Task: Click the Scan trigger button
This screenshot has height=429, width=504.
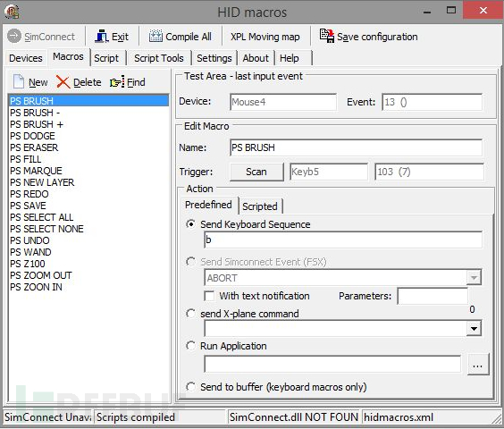Action: 256,172
